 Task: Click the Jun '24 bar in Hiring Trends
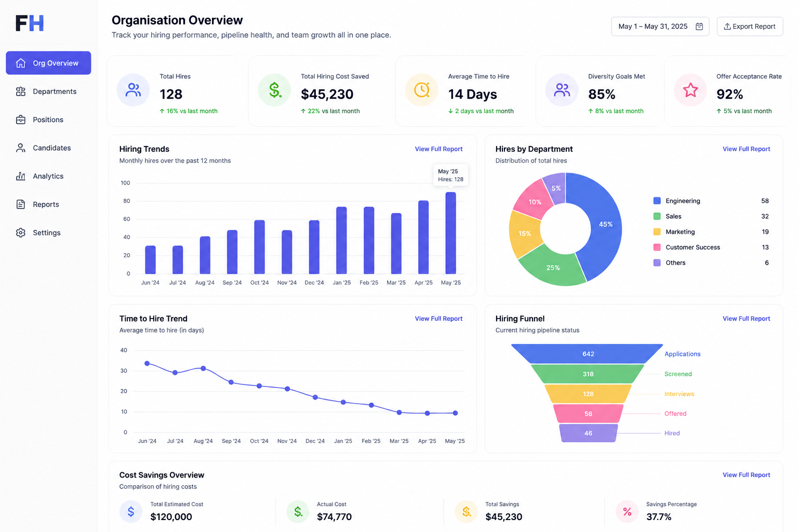[x=150, y=260]
